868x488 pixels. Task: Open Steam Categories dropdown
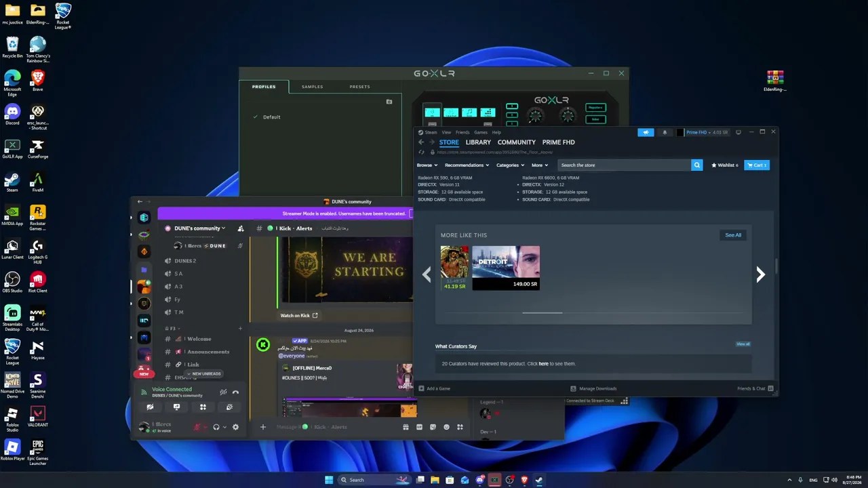(510, 165)
